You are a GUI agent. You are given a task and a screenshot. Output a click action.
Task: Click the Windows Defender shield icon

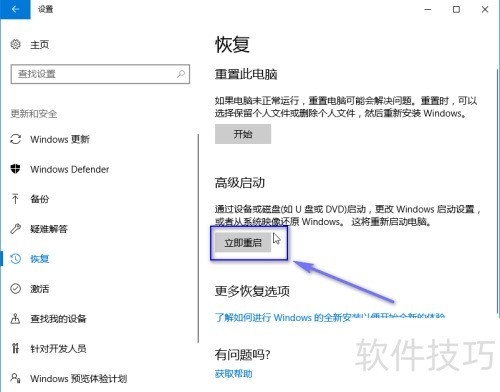point(16,169)
